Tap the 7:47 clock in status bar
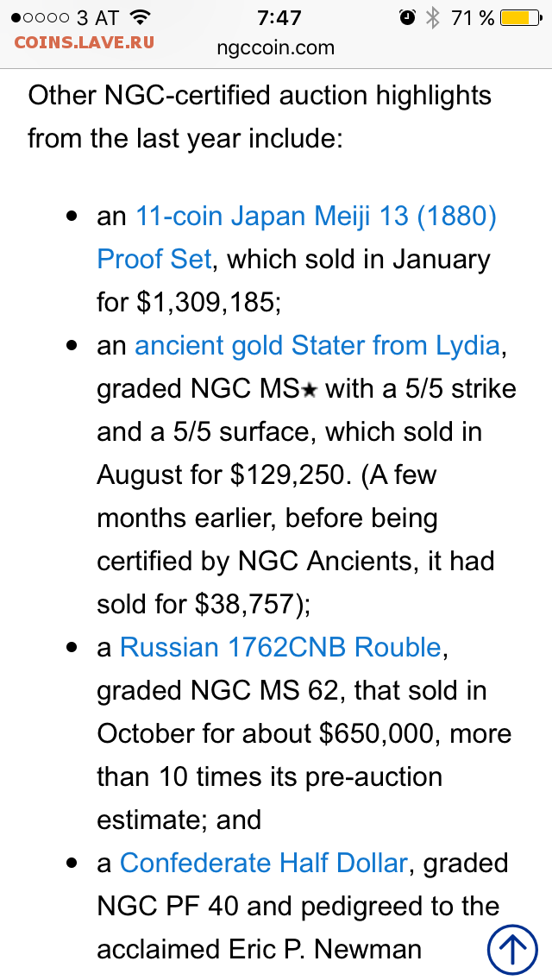The height and width of the screenshot is (980, 552). (279, 17)
